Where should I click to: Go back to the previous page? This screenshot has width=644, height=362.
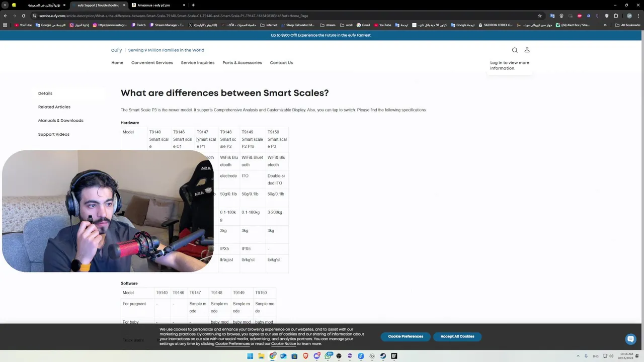click(6, 16)
